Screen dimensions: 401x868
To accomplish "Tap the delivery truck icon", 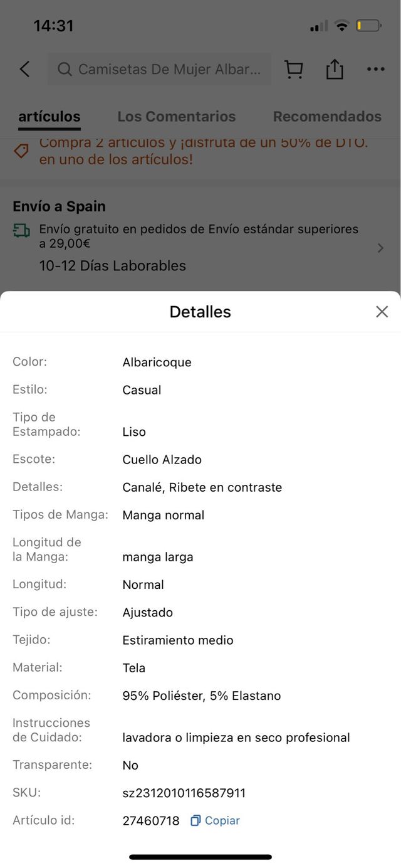I will [21, 231].
